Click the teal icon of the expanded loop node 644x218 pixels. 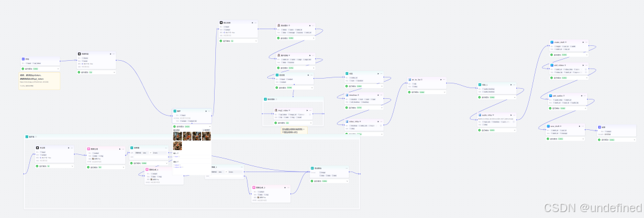coord(175,111)
